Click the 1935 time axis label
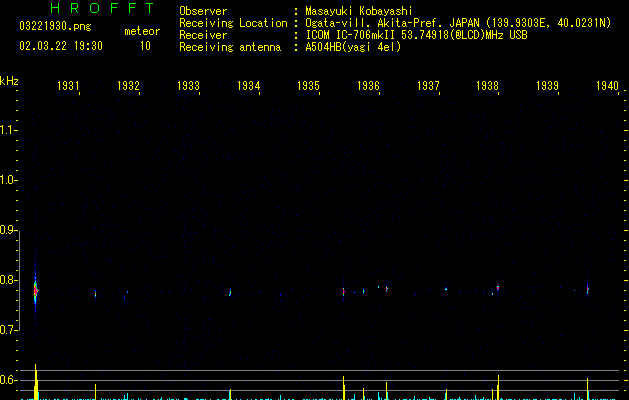The image size is (629, 400). [x=308, y=85]
